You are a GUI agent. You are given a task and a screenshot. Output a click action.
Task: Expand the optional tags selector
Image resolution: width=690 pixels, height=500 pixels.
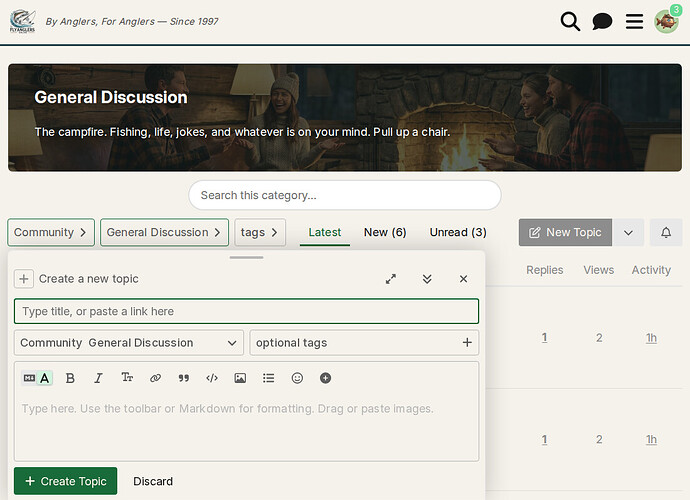(364, 343)
